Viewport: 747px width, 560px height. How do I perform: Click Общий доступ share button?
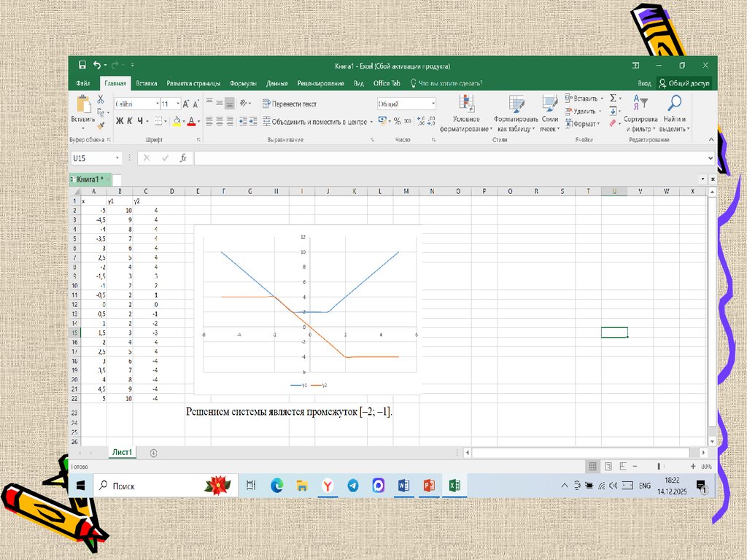click(x=684, y=83)
